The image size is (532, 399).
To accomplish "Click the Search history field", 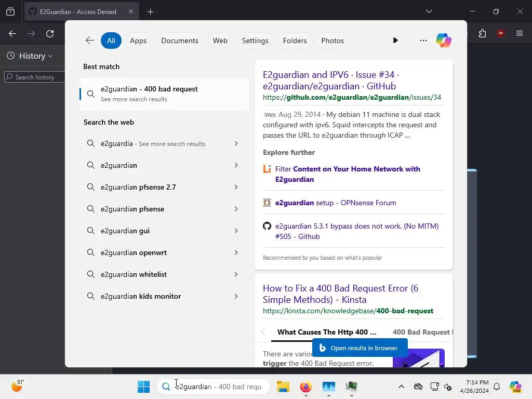I will 34,77.
